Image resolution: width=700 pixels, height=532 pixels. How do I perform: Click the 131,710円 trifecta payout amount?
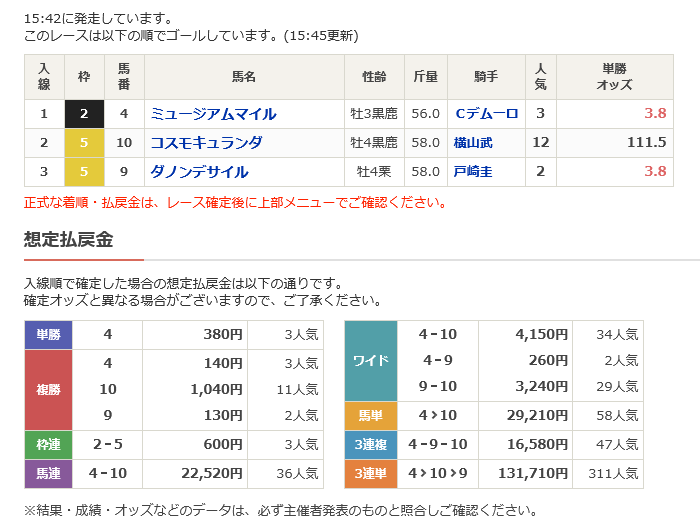[x=534, y=473]
